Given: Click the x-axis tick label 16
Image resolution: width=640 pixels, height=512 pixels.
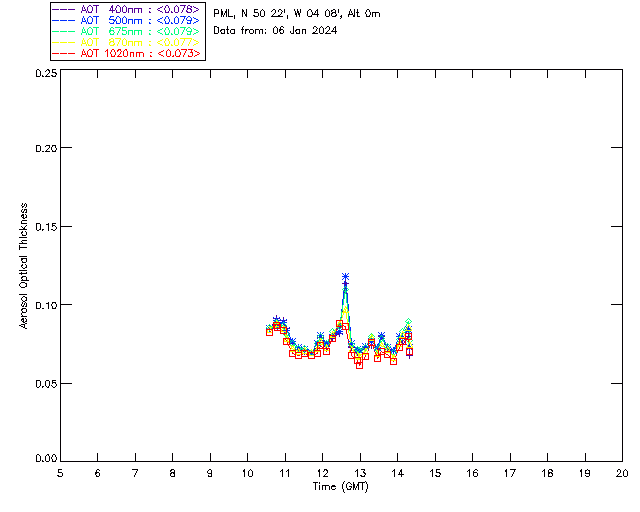Looking at the screenshot, I should [473, 473].
